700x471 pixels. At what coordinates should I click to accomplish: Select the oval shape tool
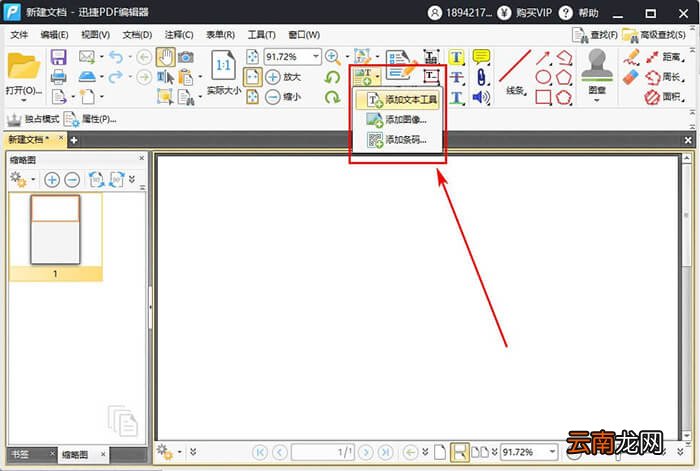(x=543, y=77)
